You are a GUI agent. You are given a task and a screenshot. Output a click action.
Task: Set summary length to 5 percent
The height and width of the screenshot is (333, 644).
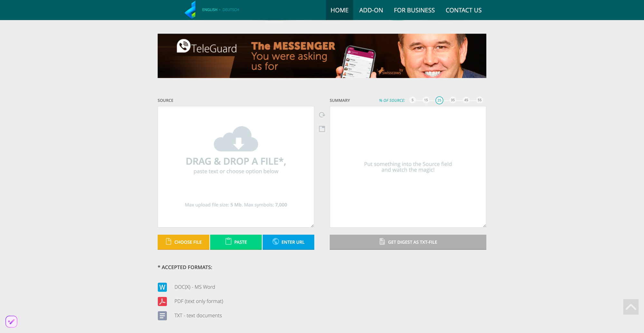coord(412,100)
